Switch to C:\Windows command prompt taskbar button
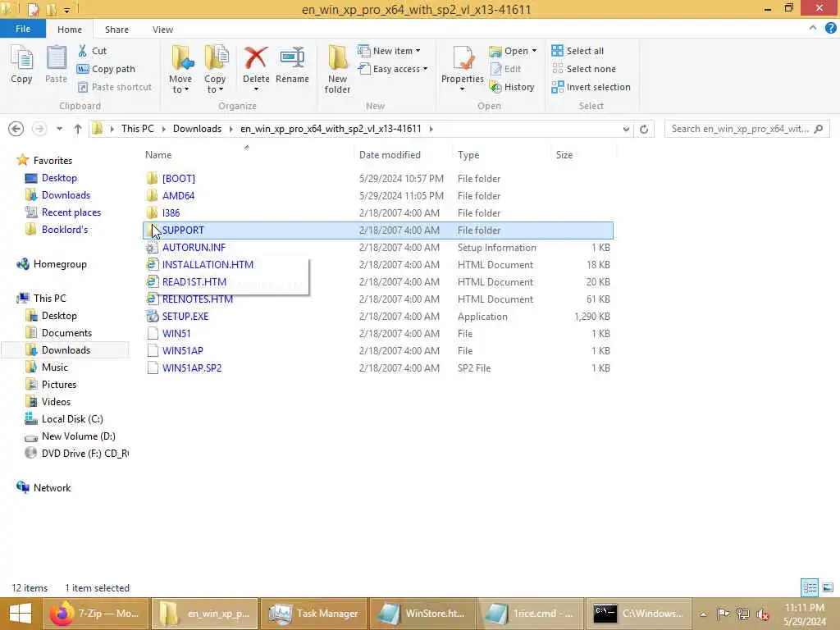 click(x=638, y=614)
